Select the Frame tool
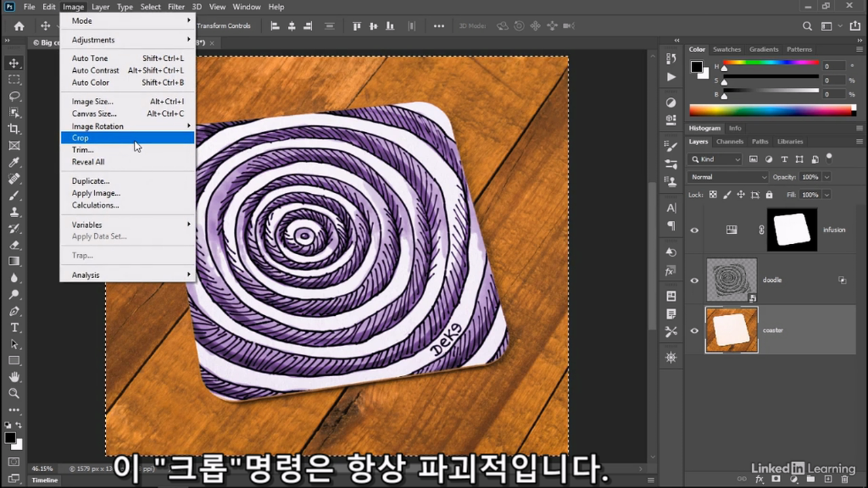Viewport: 868px width, 488px height. coord(14,146)
